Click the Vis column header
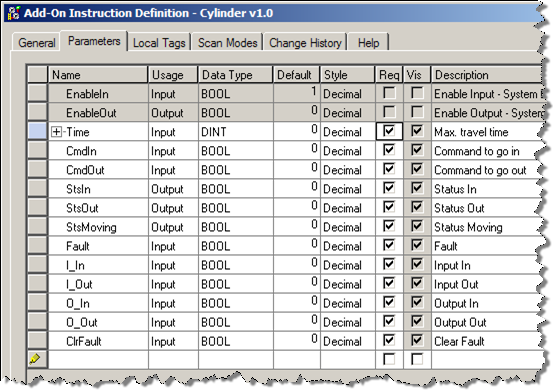The width and height of the screenshot is (553, 390). (417, 75)
